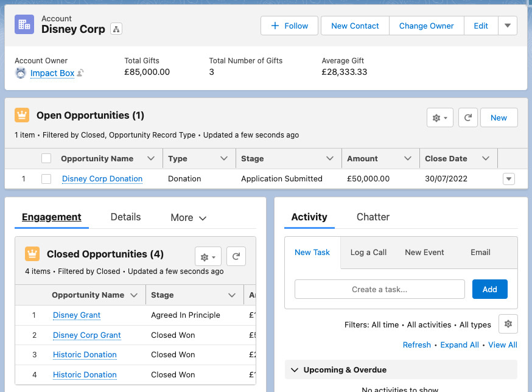532x392 pixels.
Task: Click New in Open Opportunities
Action: click(x=499, y=117)
